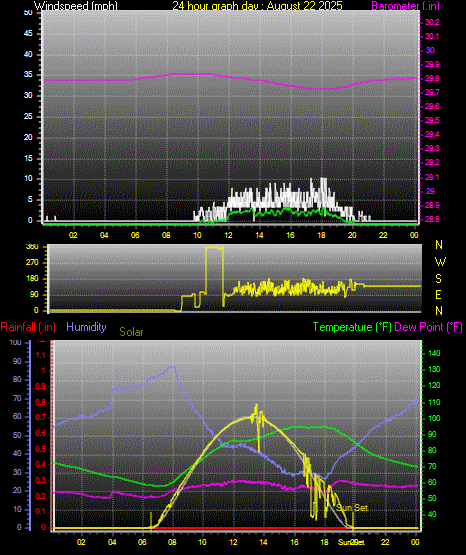Click the Temperature (°F) legend label
This screenshot has width=466, height=555.
pos(352,327)
